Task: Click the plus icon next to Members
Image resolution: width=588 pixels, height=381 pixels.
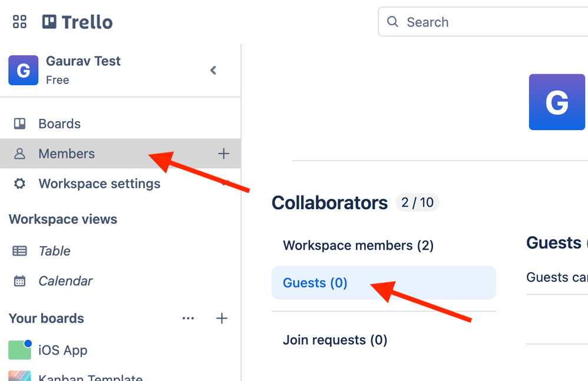Action: coord(223,154)
